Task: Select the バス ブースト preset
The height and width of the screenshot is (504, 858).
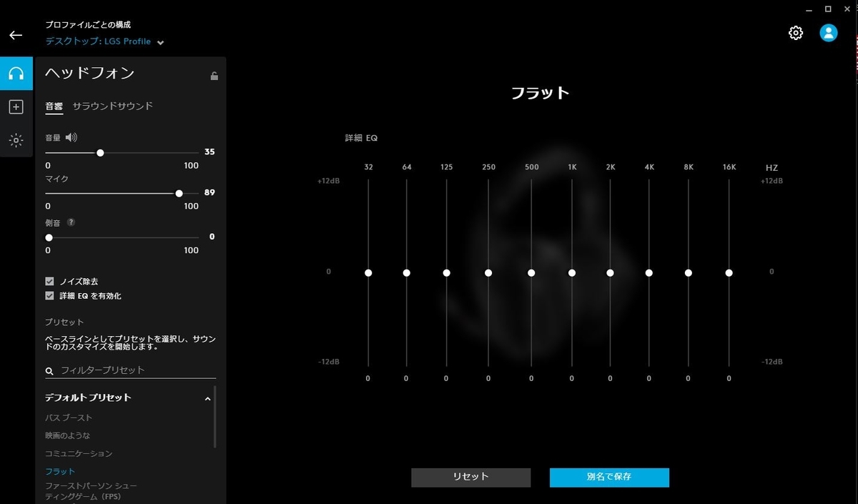Action: coord(69,417)
